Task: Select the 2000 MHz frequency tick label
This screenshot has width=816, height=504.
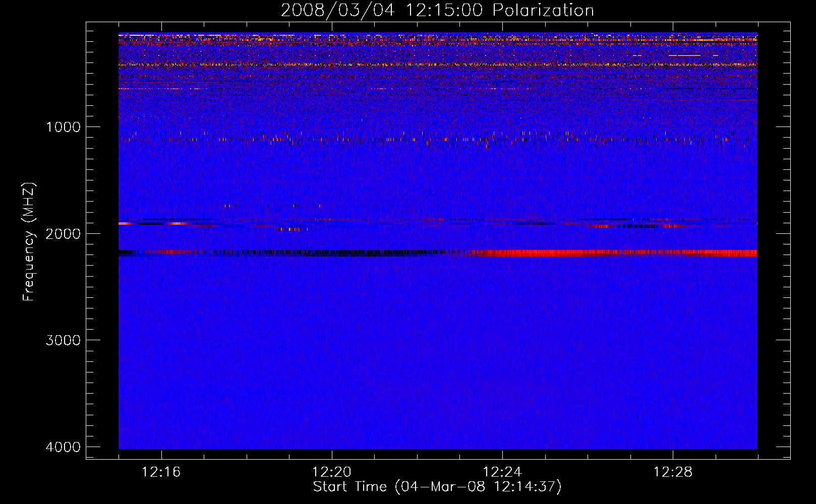Action: tap(63, 234)
